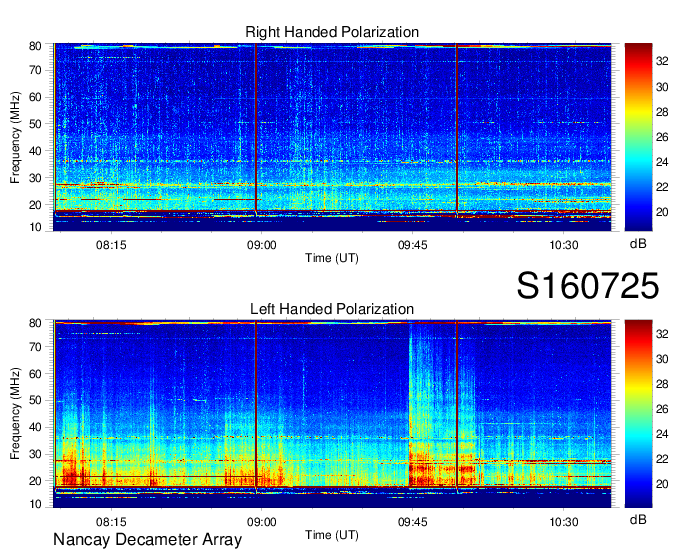The image size is (680, 552).
Task: Click the 'Time (UT)' label under the bottom plot
Action: click(x=332, y=535)
